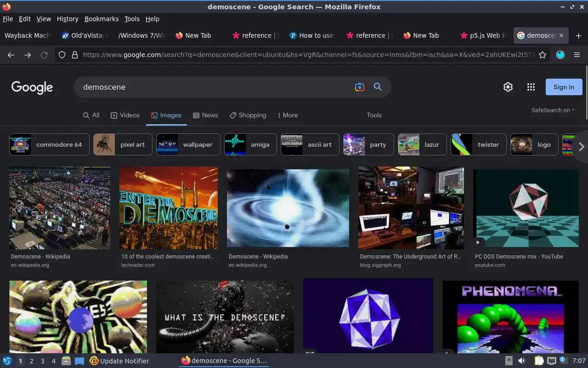Filter by party chip
588x368 pixels.
click(368, 144)
